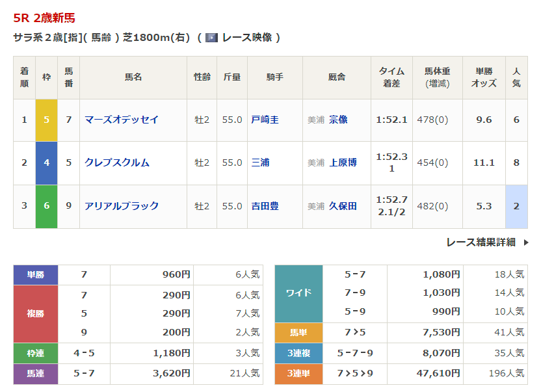Click the 馬連 payout label
541x392 pixels.
coord(36,374)
